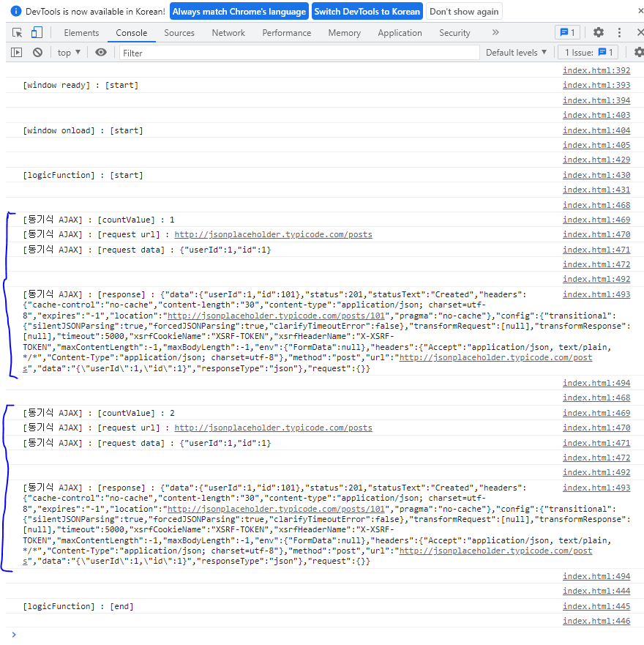The width and height of the screenshot is (644, 645).
Task: Open source link index.html:392
Action: [x=596, y=70]
